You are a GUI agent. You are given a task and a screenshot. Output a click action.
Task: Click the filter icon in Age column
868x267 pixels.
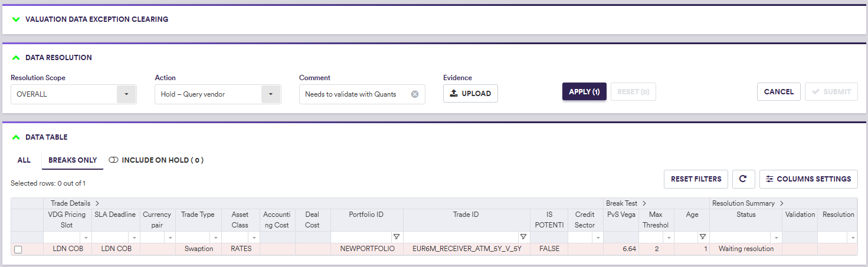click(x=703, y=237)
